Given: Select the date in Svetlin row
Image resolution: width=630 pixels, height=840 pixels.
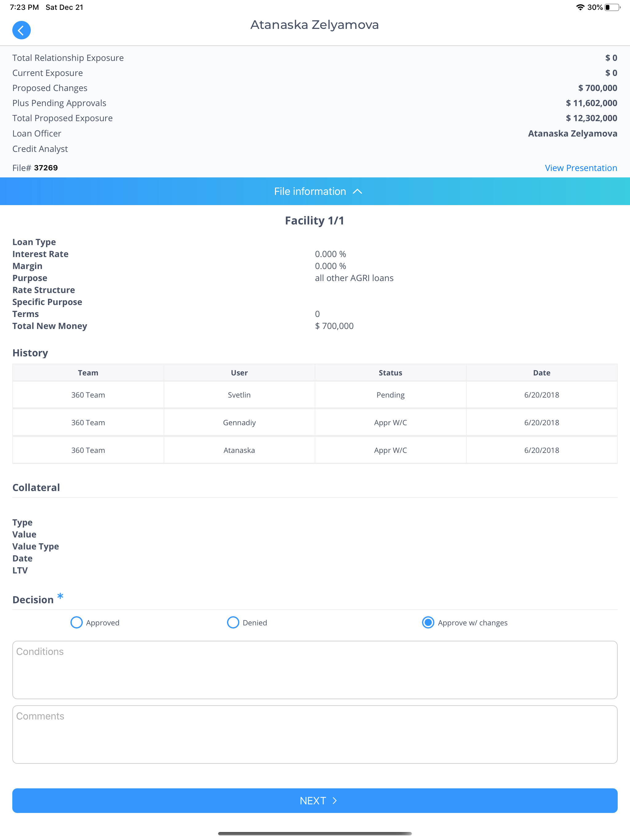Looking at the screenshot, I should pos(542,395).
